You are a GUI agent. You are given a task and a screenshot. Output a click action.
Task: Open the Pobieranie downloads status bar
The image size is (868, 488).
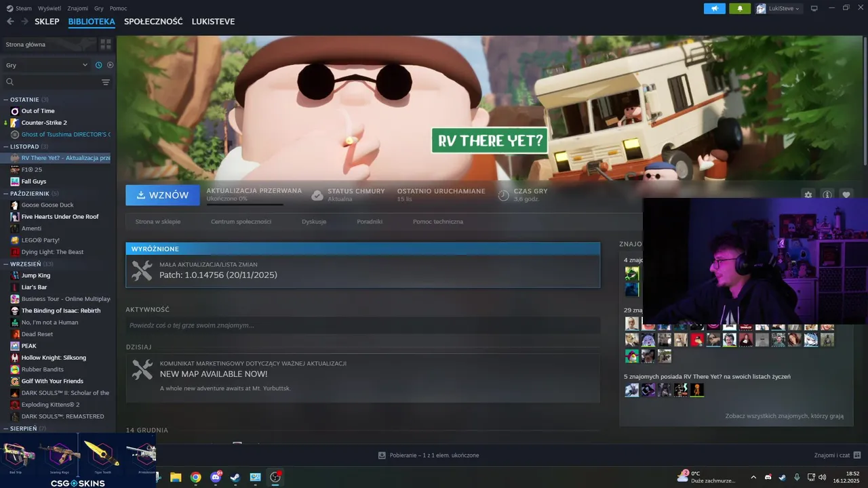click(429, 455)
